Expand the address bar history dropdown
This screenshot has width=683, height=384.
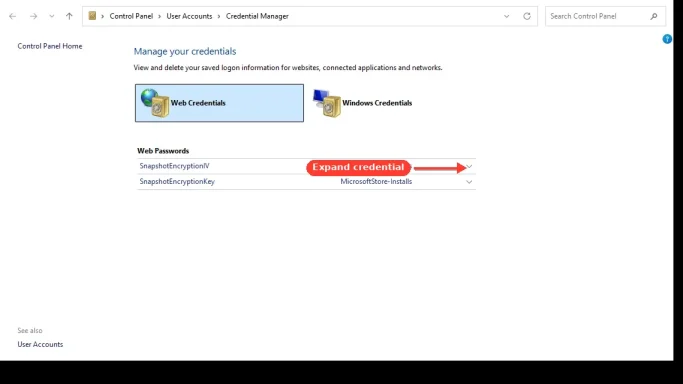click(507, 16)
